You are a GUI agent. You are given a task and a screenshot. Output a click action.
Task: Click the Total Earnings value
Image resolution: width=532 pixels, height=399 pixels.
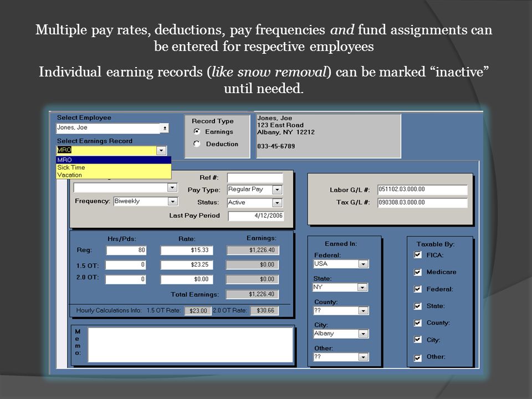[x=253, y=294]
